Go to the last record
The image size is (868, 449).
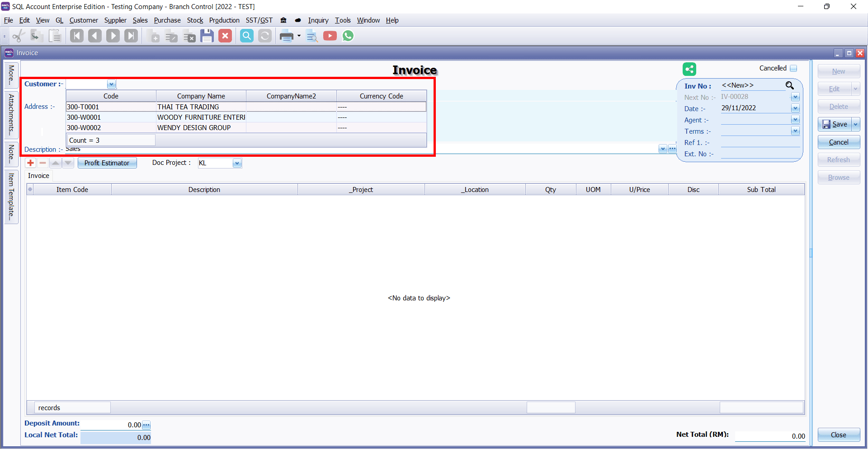[x=131, y=36]
